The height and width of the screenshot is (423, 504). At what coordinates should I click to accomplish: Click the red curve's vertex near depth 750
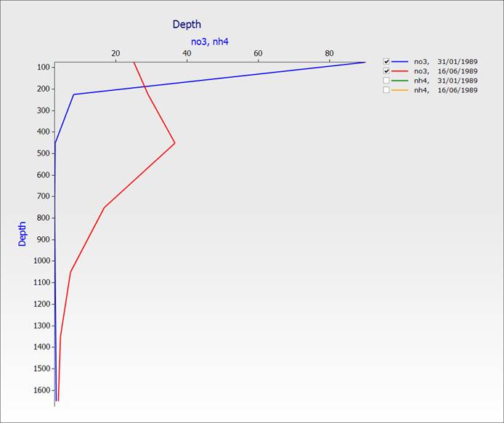[x=105, y=207]
